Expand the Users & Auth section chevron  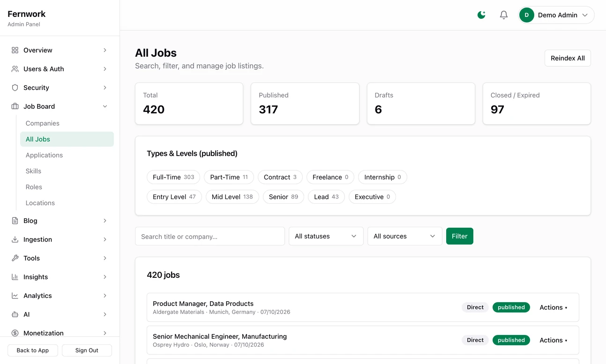point(105,69)
